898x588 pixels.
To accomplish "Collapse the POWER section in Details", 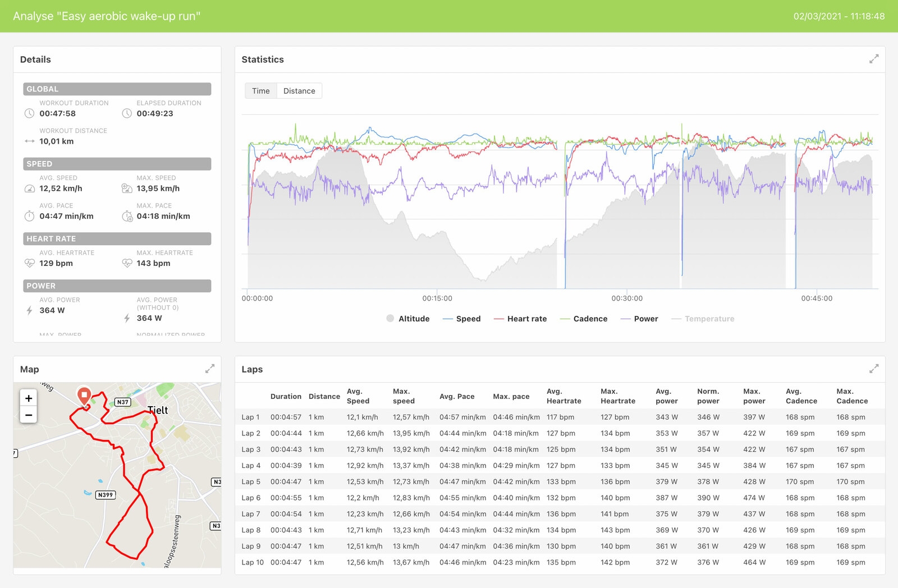I will tap(116, 286).
